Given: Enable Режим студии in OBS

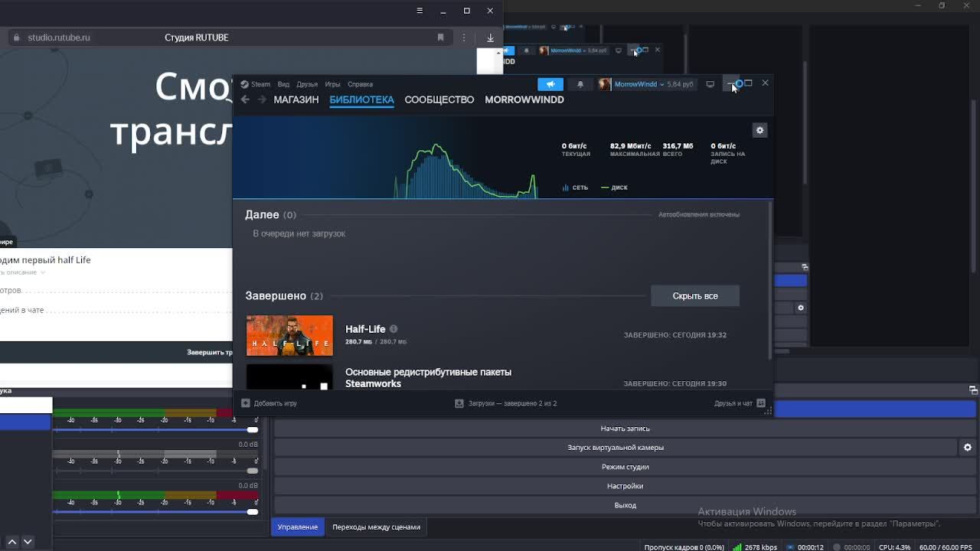Looking at the screenshot, I should tap(625, 467).
